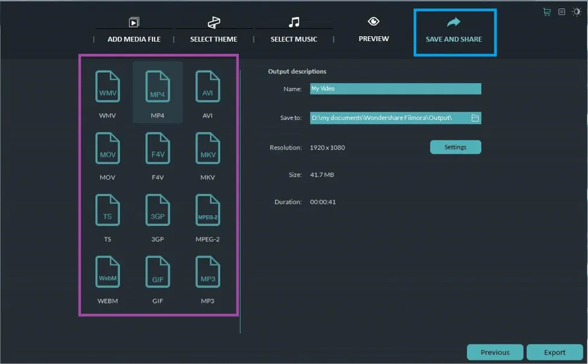The height and width of the screenshot is (364, 588).
Task: Pick the AVI format icon
Action: 207,87
